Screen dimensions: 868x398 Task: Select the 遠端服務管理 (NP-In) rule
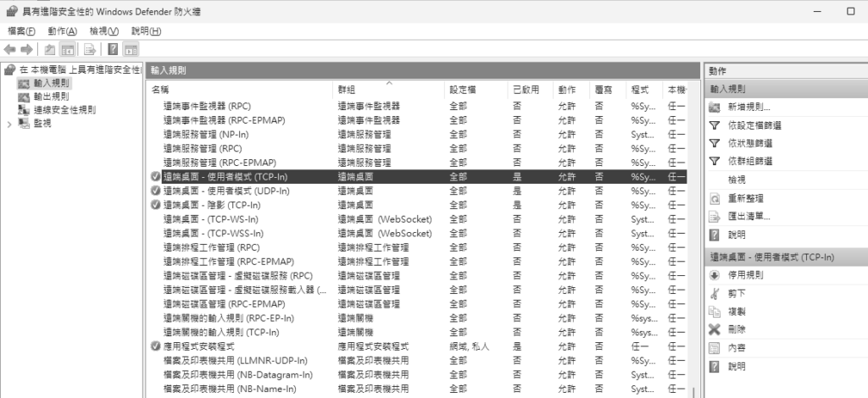point(418,135)
